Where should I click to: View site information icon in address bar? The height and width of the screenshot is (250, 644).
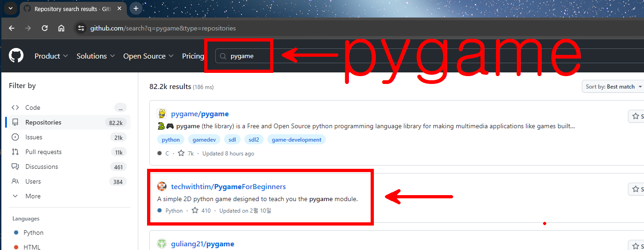click(81, 28)
